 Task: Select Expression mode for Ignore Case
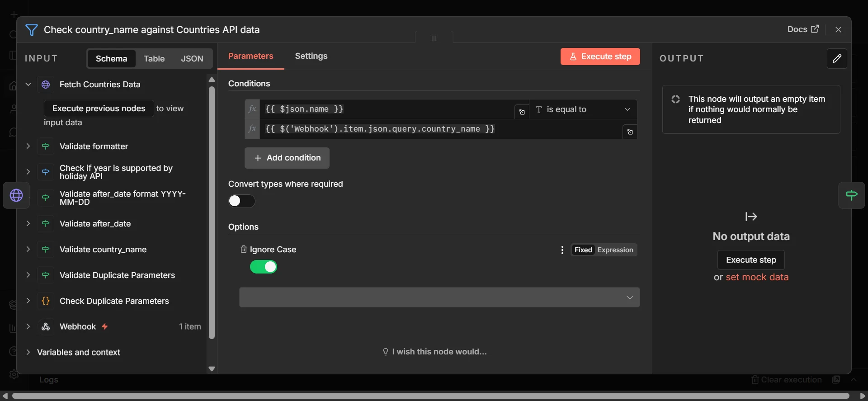coord(615,250)
